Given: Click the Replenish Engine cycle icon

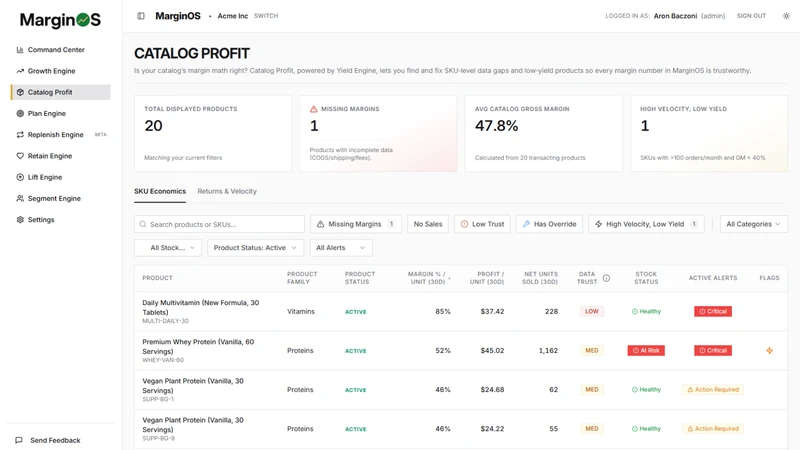Looking at the screenshot, I should coord(20,135).
